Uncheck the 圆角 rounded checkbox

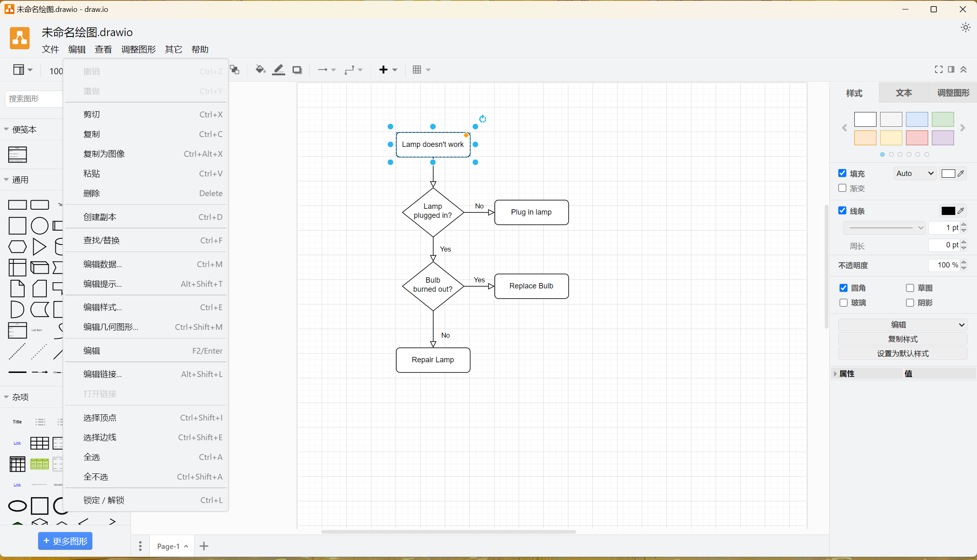click(x=843, y=288)
